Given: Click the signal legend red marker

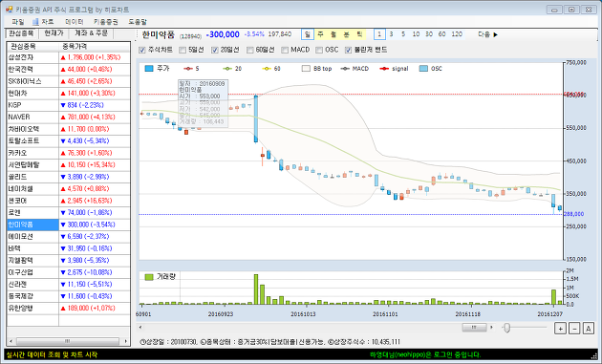Looking at the screenshot, I should pyautogui.click(x=384, y=69).
